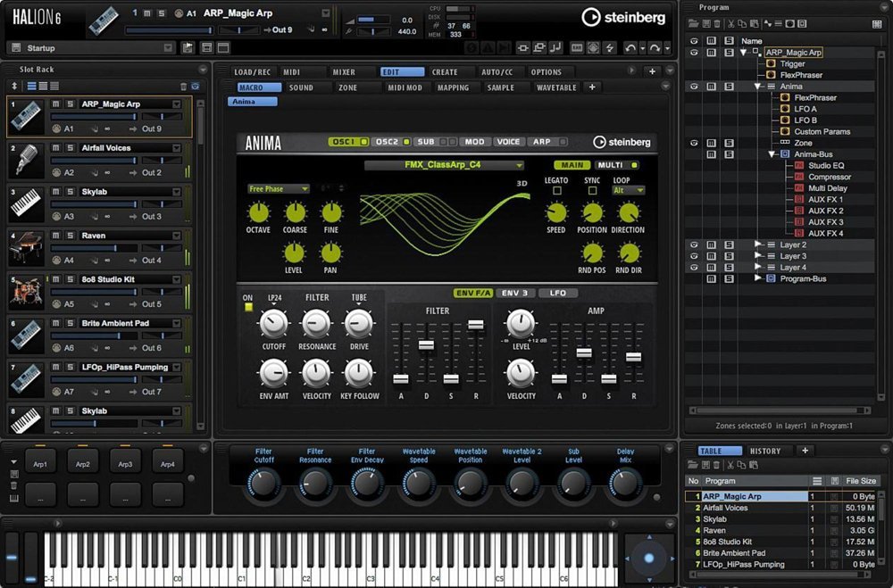Click the Airfall Voices microphone icon
The height and width of the screenshot is (588, 893).
pyautogui.click(x=27, y=161)
